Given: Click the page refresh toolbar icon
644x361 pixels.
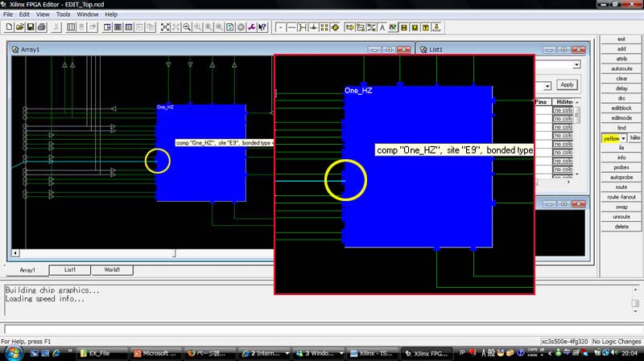Looking at the screenshot, I should pos(230,27).
